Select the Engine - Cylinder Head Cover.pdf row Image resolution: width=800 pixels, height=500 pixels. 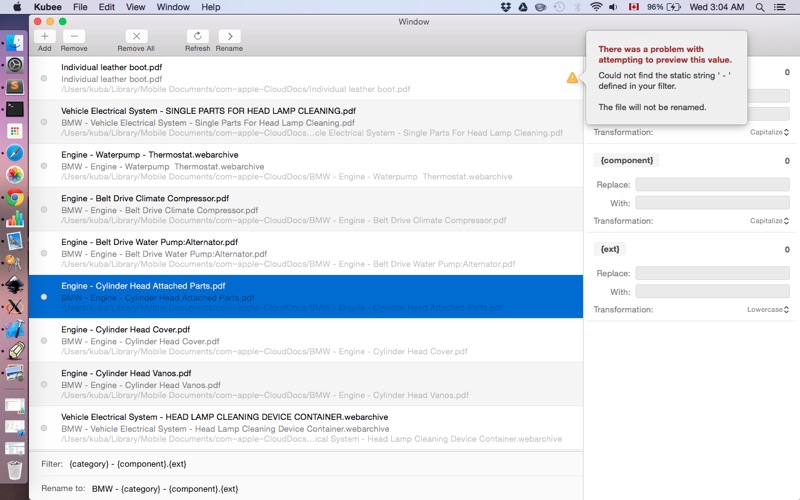click(x=306, y=340)
